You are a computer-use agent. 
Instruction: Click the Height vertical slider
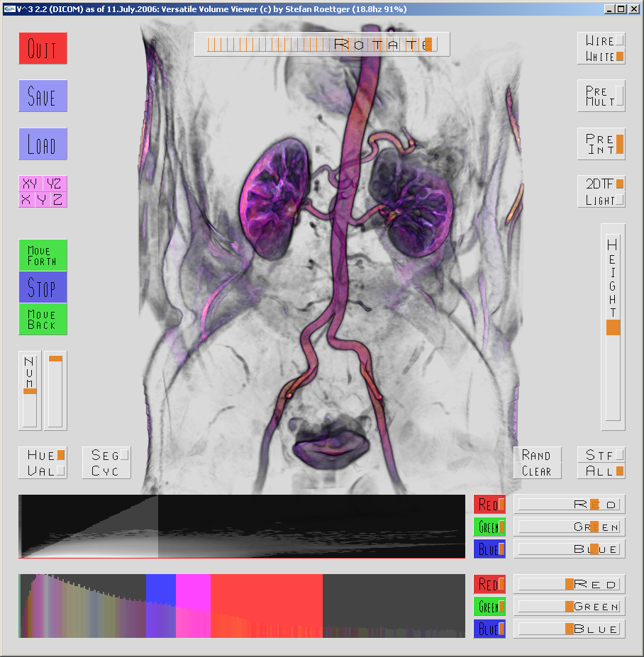point(613,327)
